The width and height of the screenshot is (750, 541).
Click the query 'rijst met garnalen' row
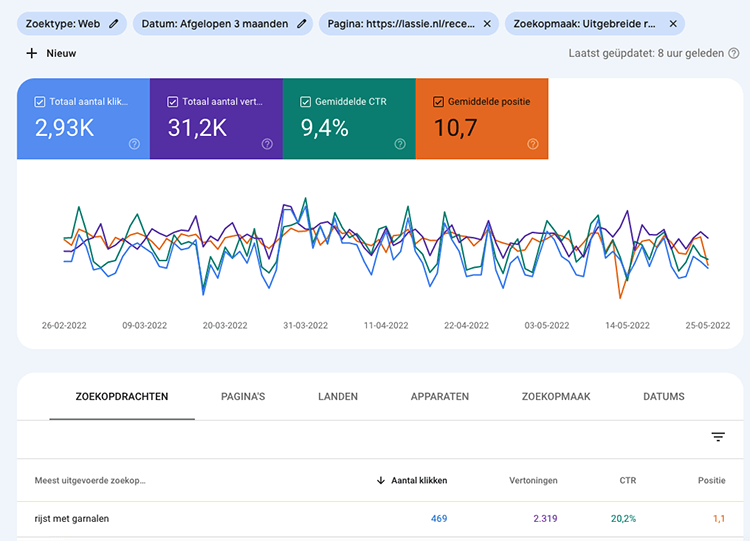coord(72,518)
